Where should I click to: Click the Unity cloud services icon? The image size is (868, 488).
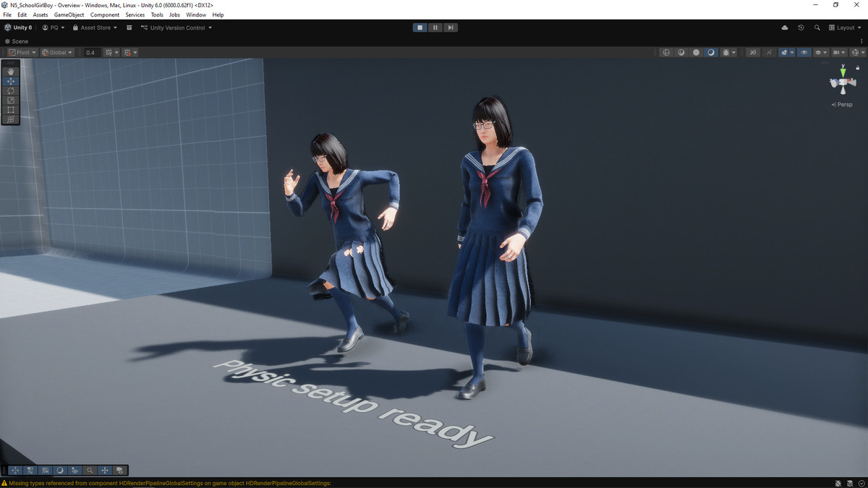point(784,27)
